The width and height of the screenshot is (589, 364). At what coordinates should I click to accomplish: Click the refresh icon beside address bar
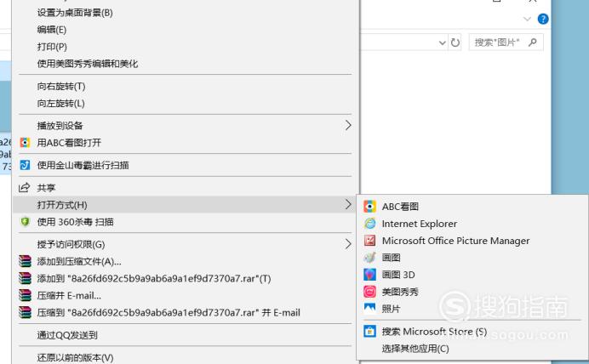[455, 43]
